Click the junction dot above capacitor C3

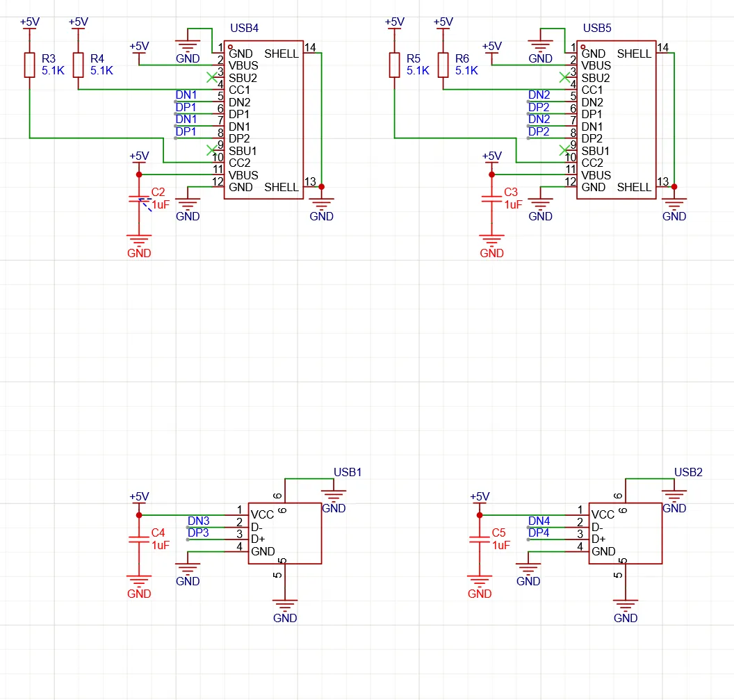tap(491, 174)
